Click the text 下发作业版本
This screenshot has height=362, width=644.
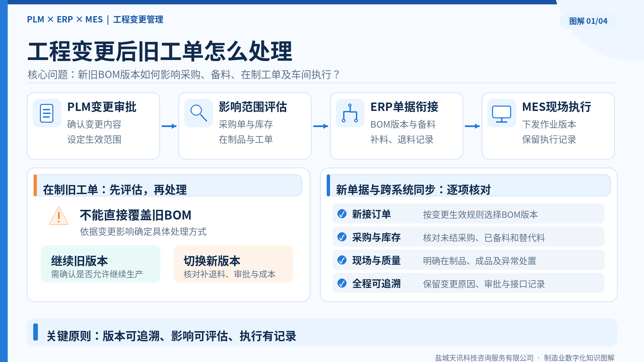click(549, 124)
